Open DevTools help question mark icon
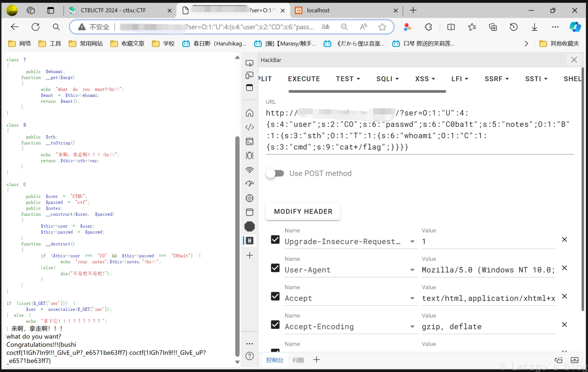Screen dimensions: 588x372 point(249,356)
